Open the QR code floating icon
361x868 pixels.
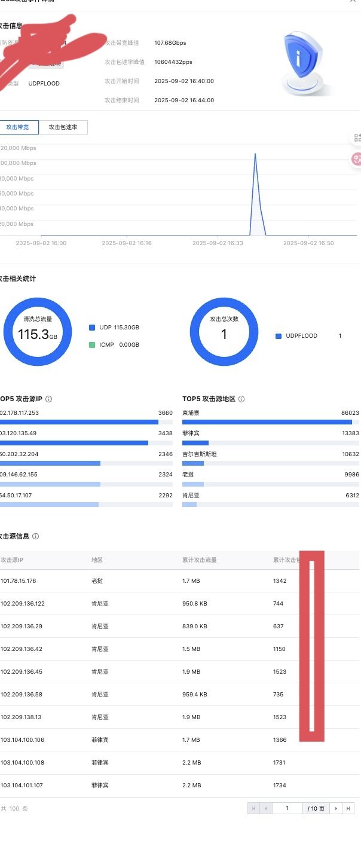point(357,138)
